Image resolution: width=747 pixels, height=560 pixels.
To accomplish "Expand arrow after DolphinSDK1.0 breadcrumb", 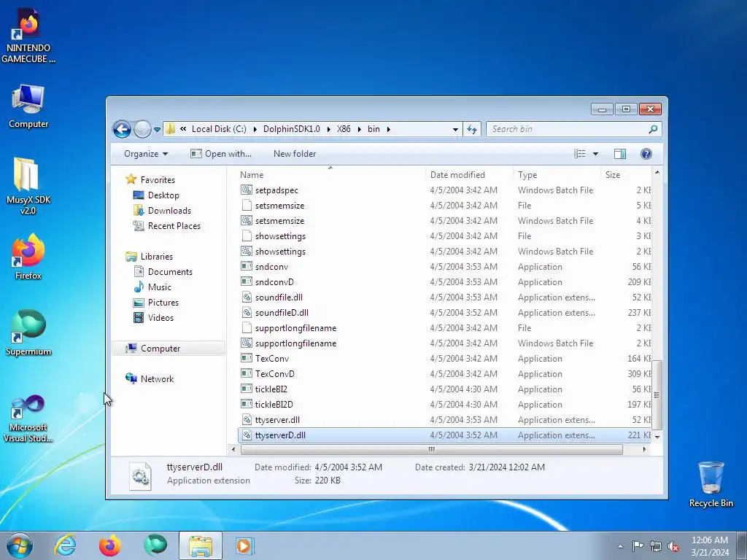I will point(329,129).
